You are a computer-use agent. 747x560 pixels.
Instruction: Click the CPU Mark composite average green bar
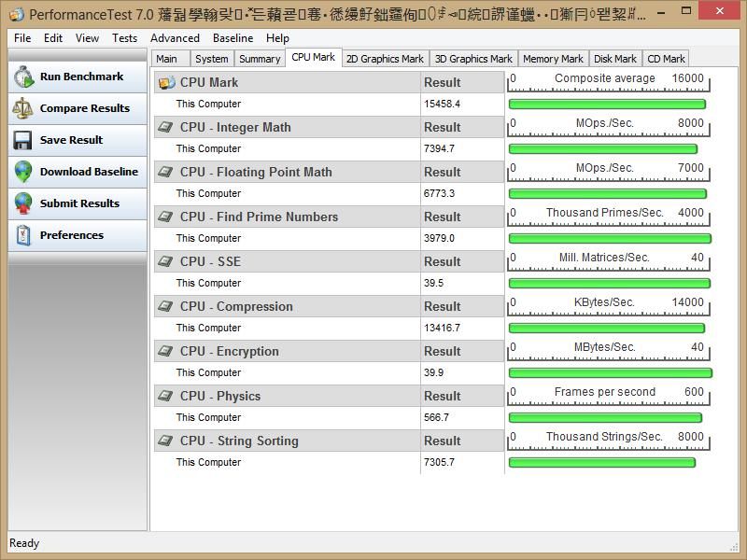click(x=607, y=105)
